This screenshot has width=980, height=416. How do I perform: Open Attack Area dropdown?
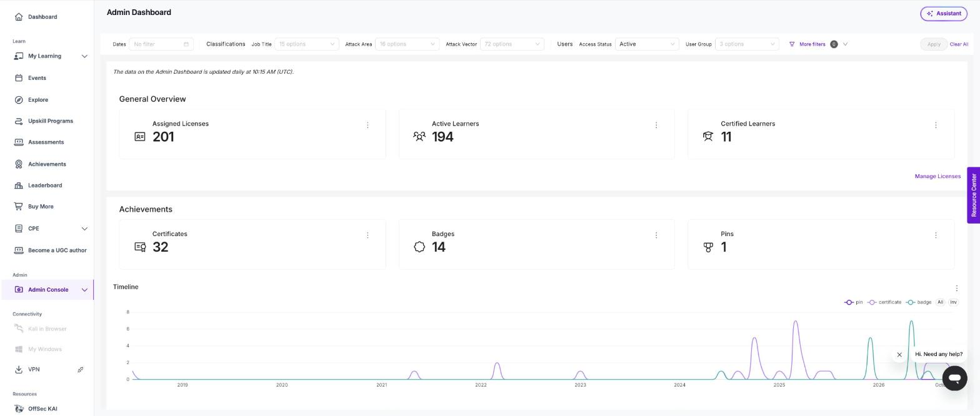pos(407,44)
